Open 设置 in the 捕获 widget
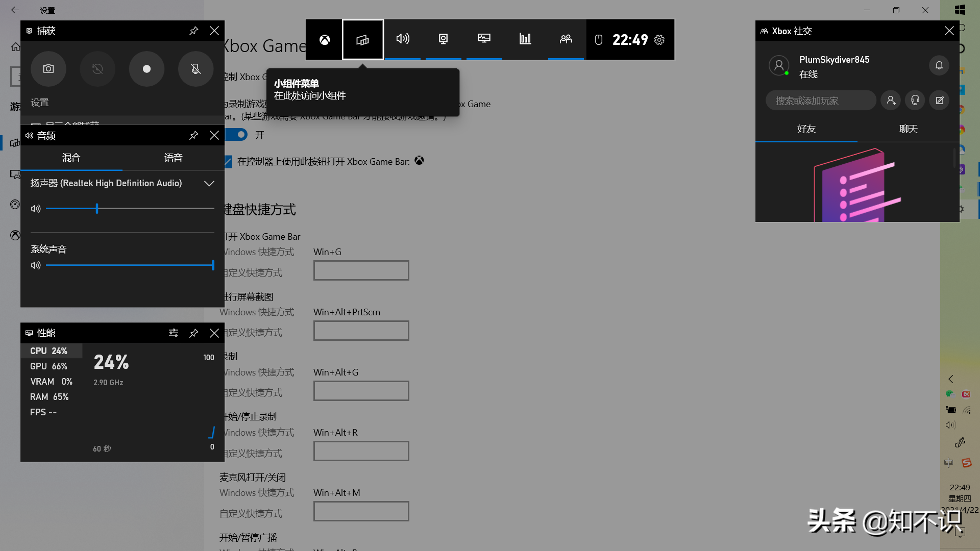Screen dimensions: 980x551 [x=39, y=102]
